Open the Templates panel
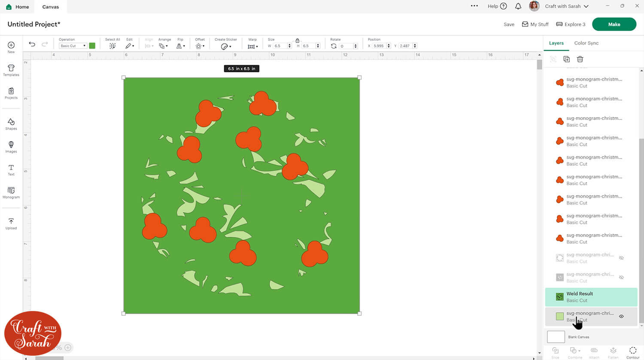This screenshot has height=360, width=644. pyautogui.click(x=11, y=70)
